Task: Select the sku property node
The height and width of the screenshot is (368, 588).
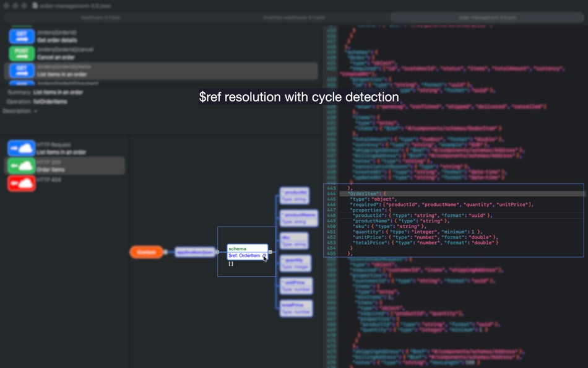Action: pos(295,241)
